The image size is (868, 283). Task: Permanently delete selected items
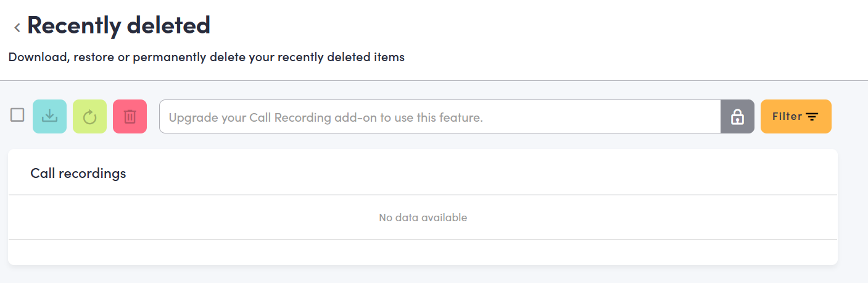pyautogui.click(x=130, y=116)
